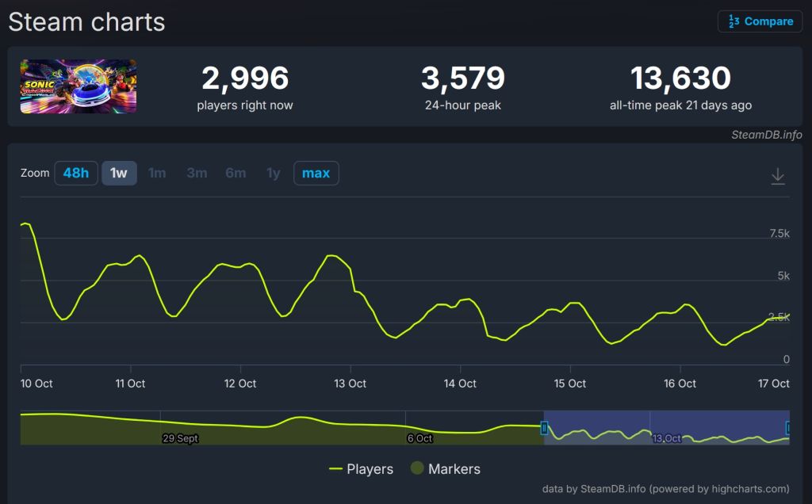Click the chart download arrow icon

coord(777,176)
